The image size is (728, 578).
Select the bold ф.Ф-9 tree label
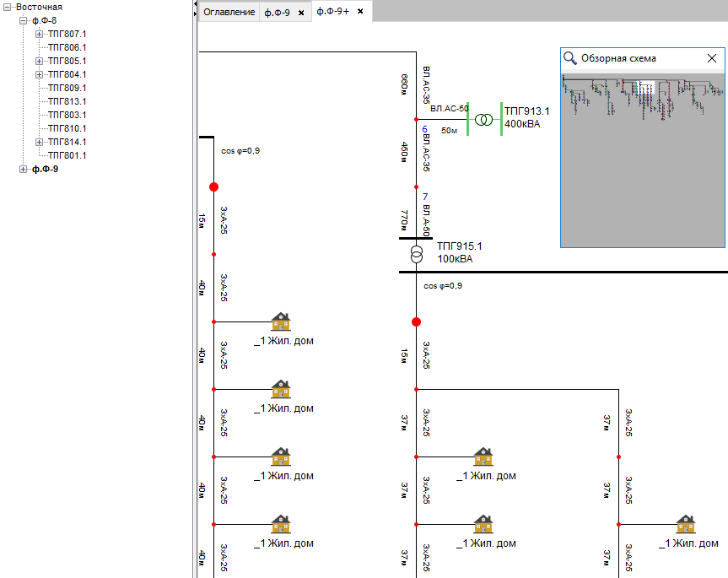point(45,169)
